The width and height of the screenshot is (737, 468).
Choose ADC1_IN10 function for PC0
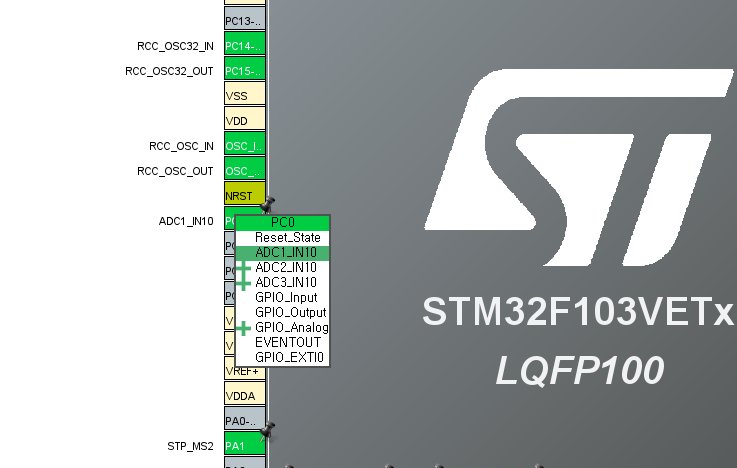285,253
